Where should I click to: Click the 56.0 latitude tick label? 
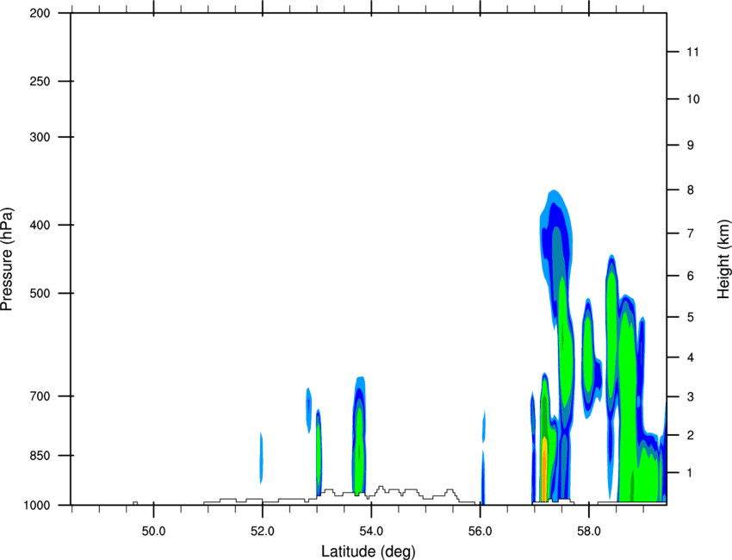click(480, 532)
